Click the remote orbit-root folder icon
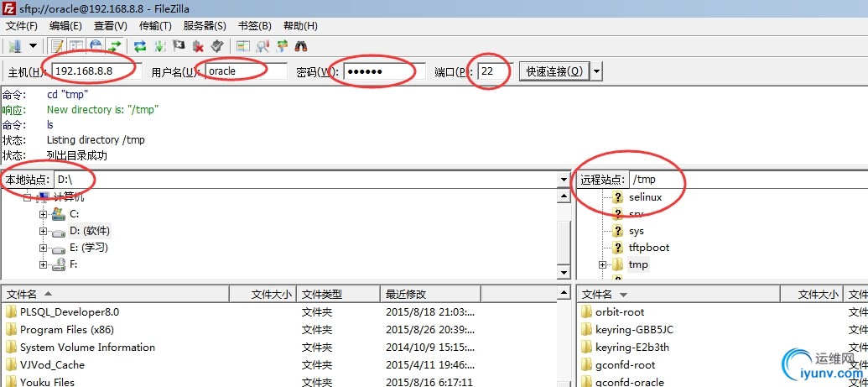The height and width of the screenshot is (387, 868). [586, 312]
